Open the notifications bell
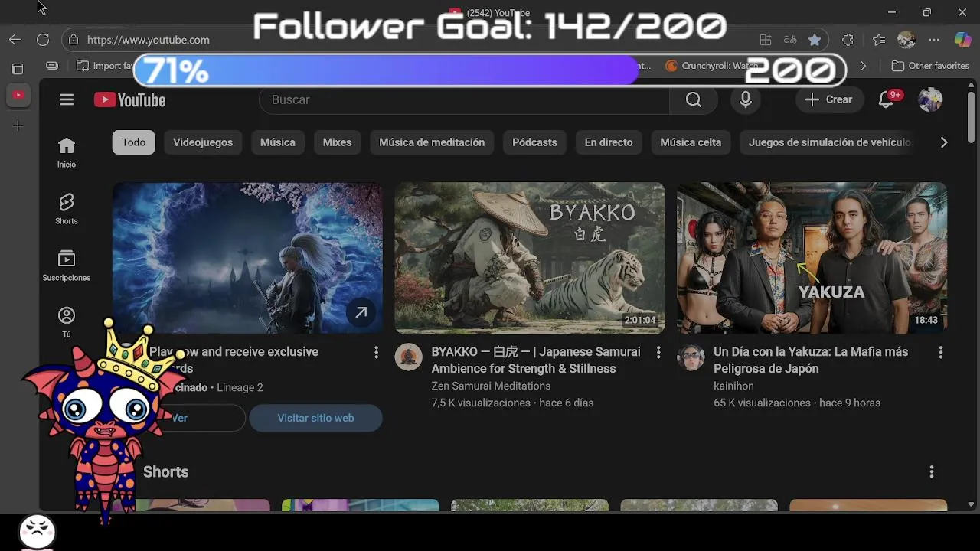Viewport: 980px width, 551px height. 887,99
